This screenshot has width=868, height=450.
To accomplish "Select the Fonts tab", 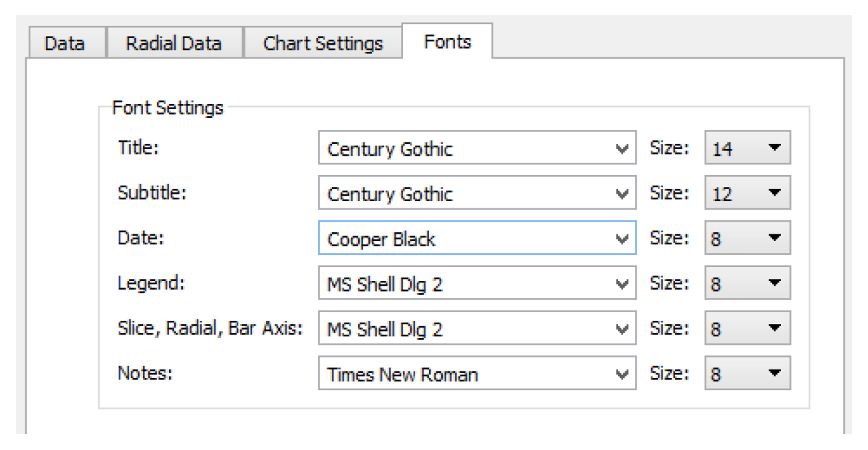I will point(447,42).
